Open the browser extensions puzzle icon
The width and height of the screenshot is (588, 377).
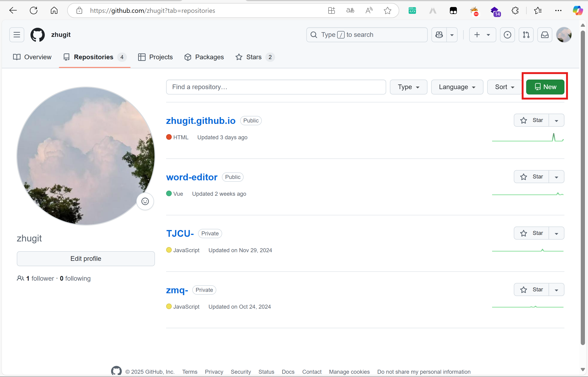pyautogui.click(x=515, y=10)
